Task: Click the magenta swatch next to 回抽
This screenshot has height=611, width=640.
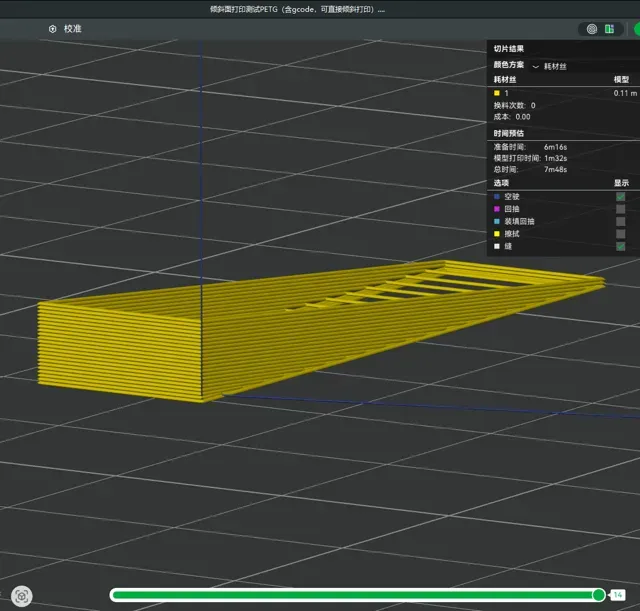Action: [497, 209]
